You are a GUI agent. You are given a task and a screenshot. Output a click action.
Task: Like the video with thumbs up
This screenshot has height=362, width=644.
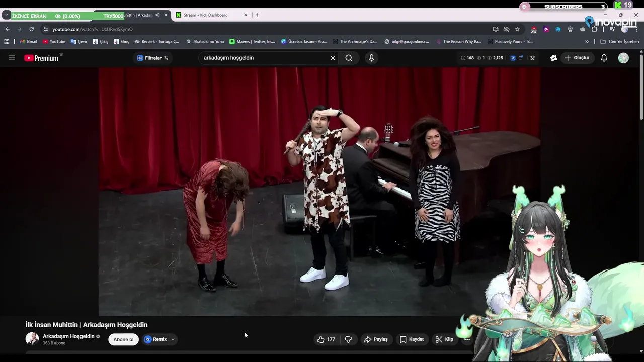(326, 339)
